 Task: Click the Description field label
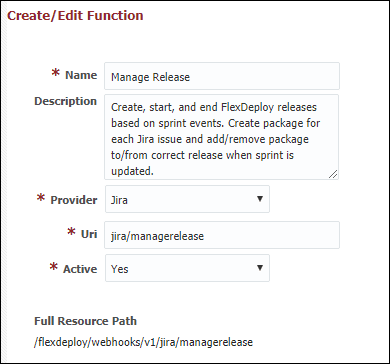[66, 101]
